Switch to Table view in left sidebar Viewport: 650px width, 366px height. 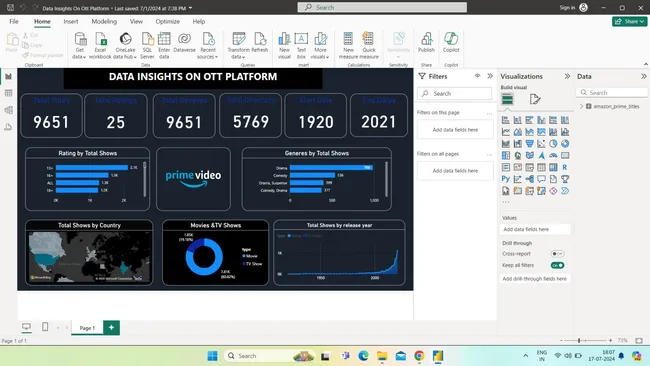8,93
